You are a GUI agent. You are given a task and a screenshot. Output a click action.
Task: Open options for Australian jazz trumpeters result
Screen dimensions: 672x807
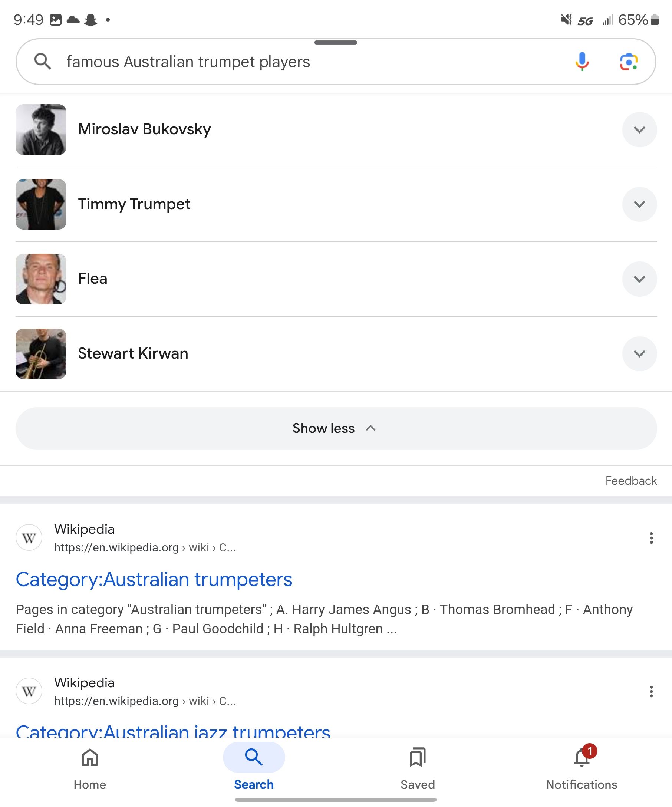(x=651, y=691)
